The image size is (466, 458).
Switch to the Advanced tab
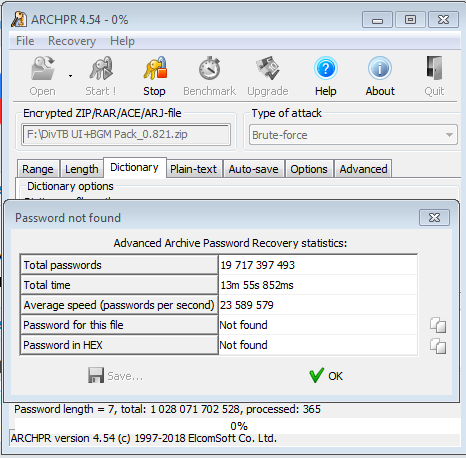tap(363, 169)
